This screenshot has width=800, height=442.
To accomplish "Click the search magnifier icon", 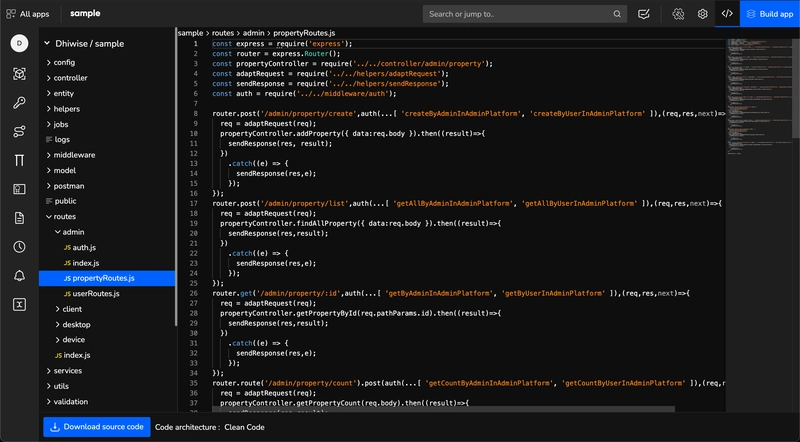I will [617, 14].
